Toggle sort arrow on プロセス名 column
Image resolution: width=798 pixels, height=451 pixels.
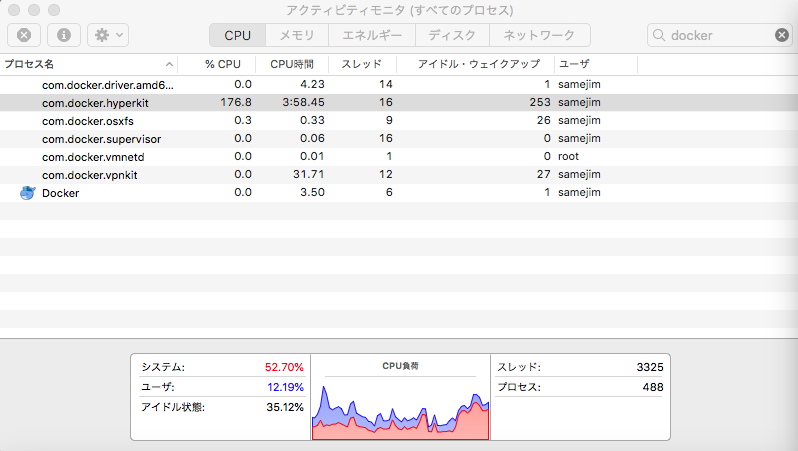pyautogui.click(x=169, y=64)
